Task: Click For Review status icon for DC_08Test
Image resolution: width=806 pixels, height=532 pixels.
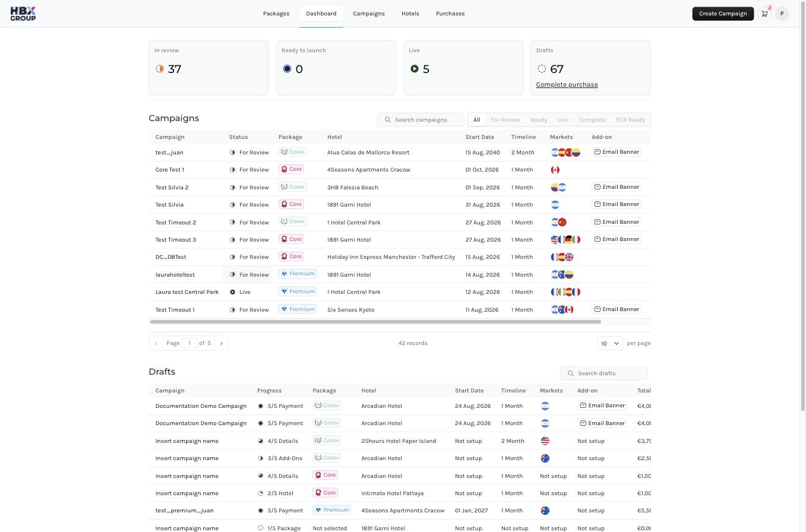Action: tap(232, 257)
